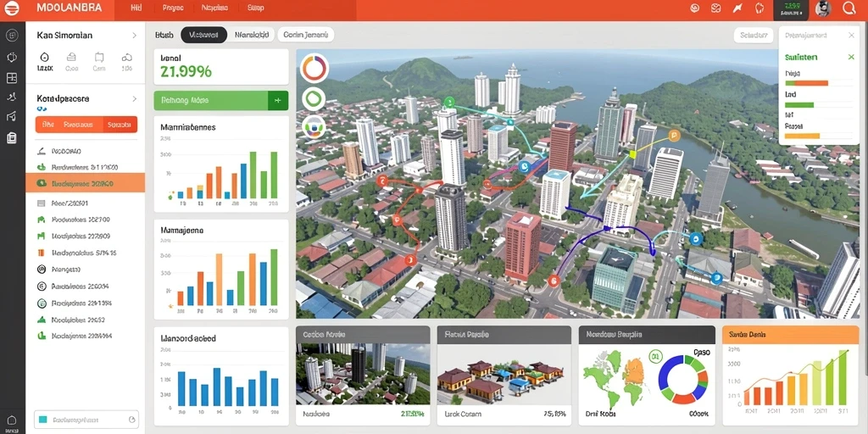868x434 pixels.
Task: Select the middle segment in orange toggle bar
Action: coord(79,125)
